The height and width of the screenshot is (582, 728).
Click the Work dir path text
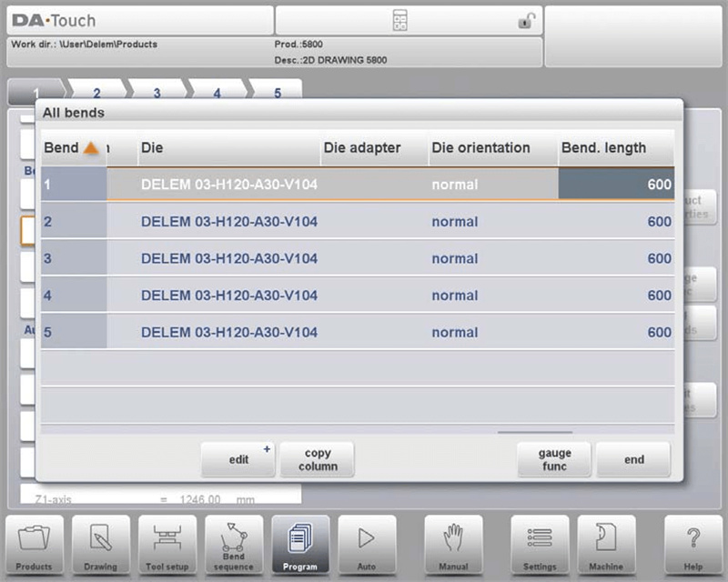[84, 44]
